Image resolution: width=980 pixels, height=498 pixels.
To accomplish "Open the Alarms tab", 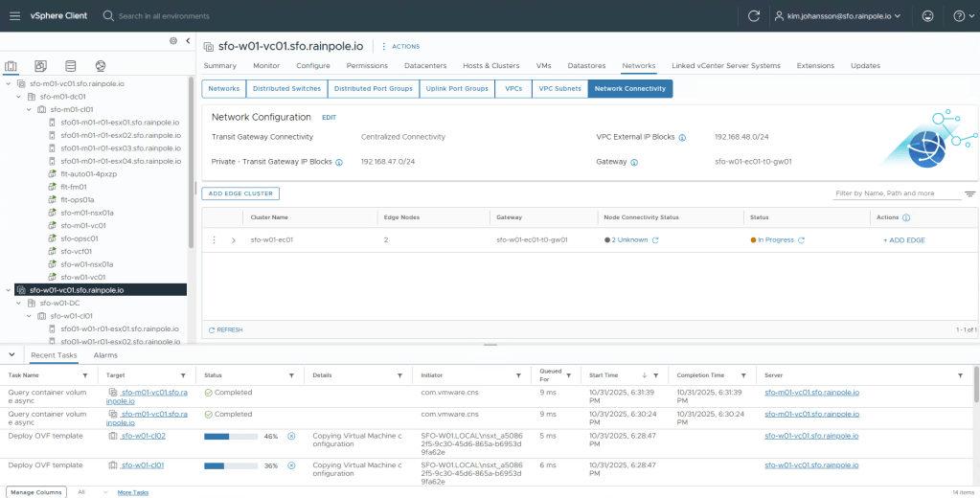I will 105,355.
